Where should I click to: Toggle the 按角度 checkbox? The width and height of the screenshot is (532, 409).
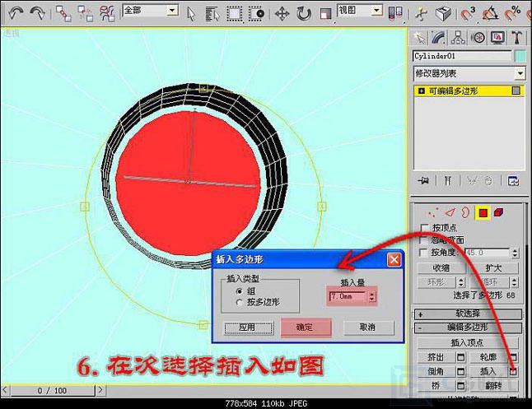pyautogui.click(x=425, y=253)
